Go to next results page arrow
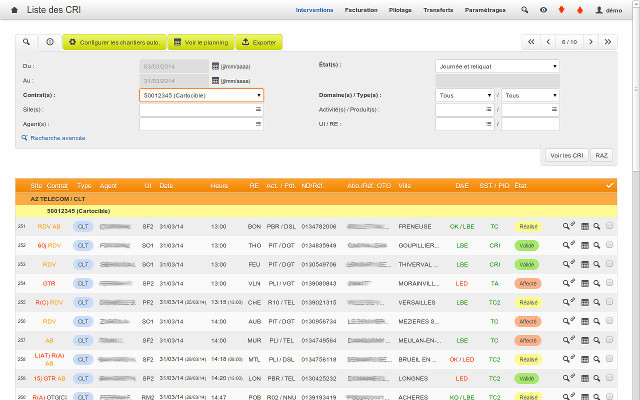The width and height of the screenshot is (640, 400). (x=591, y=42)
